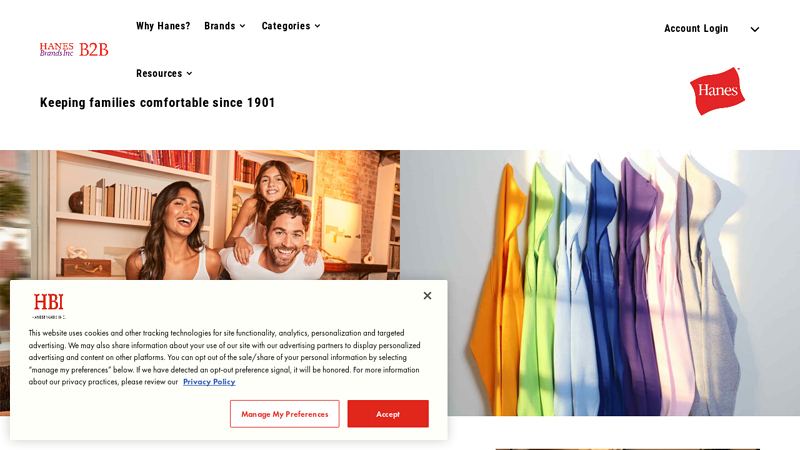Follow the Privacy Policy link

point(209,382)
